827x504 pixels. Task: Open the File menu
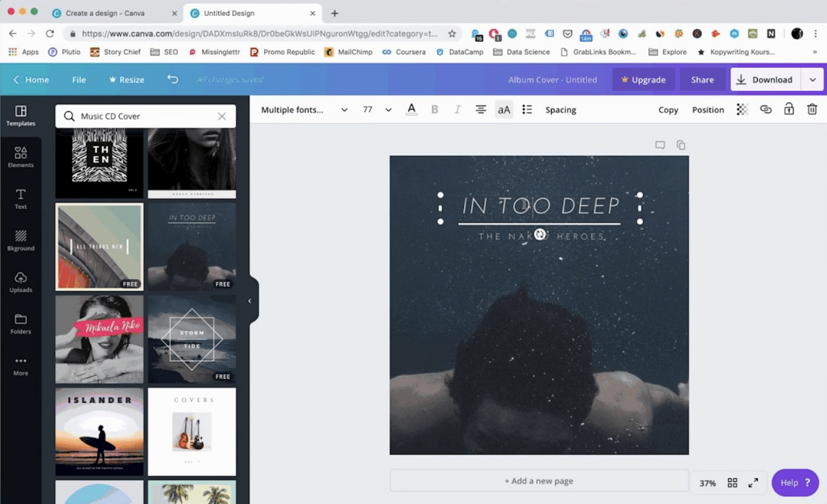coord(79,79)
